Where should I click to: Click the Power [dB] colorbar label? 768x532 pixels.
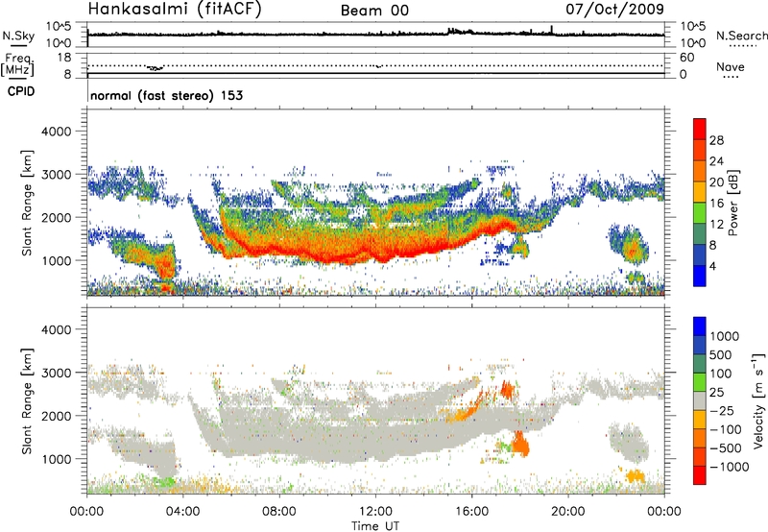[x=732, y=203]
